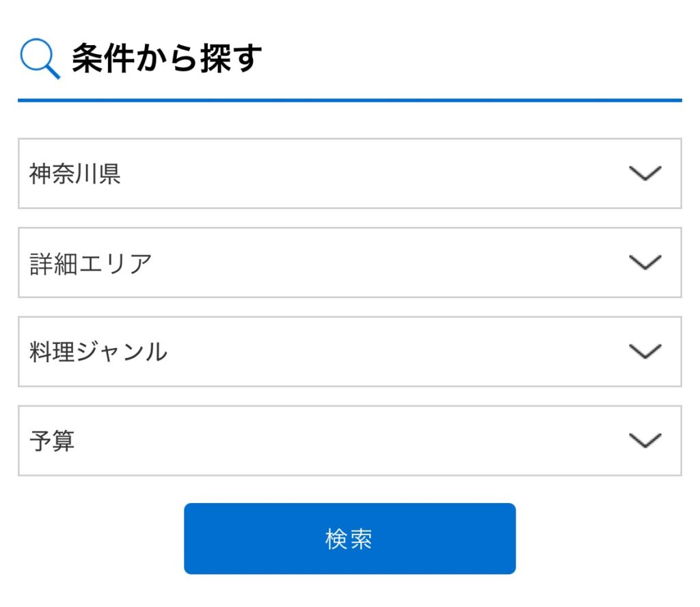Image resolution: width=700 pixels, height=607 pixels.
Task: Expand the 詳細エリア dropdown
Action: [x=349, y=262]
